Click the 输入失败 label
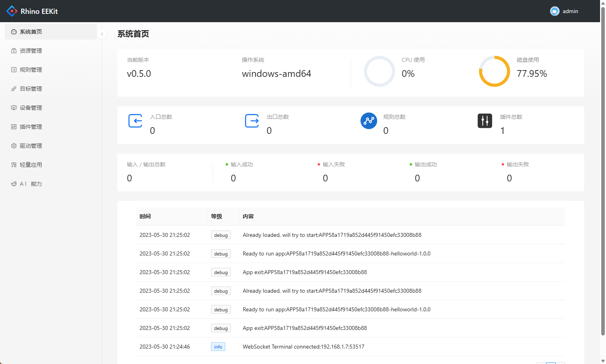Viewport: 606px width, 364px height. click(334, 164)
